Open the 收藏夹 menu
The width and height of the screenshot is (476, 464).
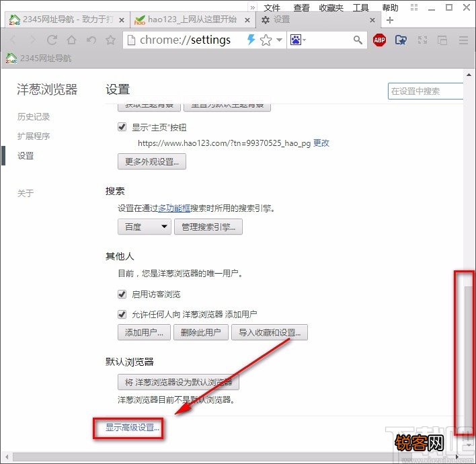331,7
